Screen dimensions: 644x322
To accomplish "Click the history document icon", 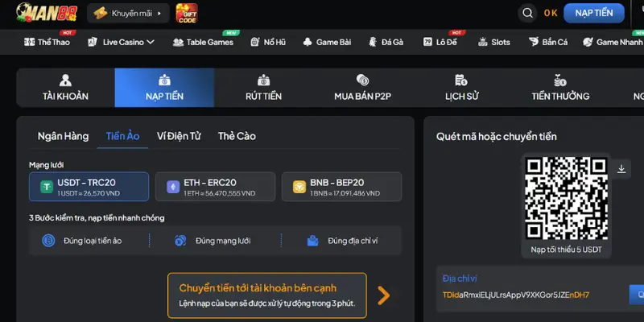I will pyautogui.click(x=461, y=80).
